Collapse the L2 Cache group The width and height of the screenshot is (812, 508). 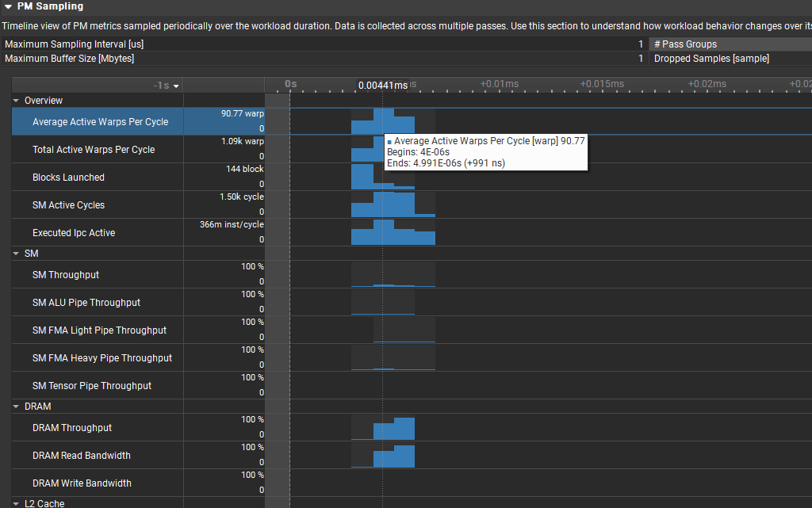pos(16,503)
